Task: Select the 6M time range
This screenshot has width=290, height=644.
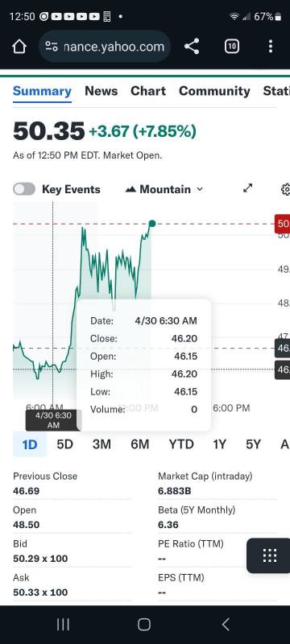Action: tap(139, 444)
